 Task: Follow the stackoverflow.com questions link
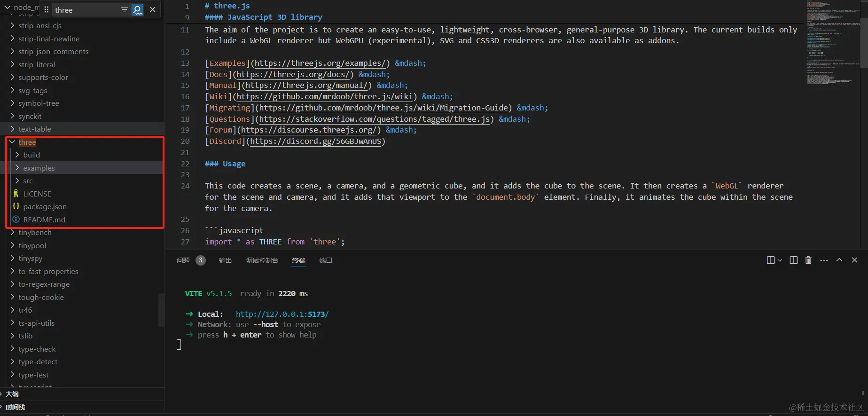(375, 119)
